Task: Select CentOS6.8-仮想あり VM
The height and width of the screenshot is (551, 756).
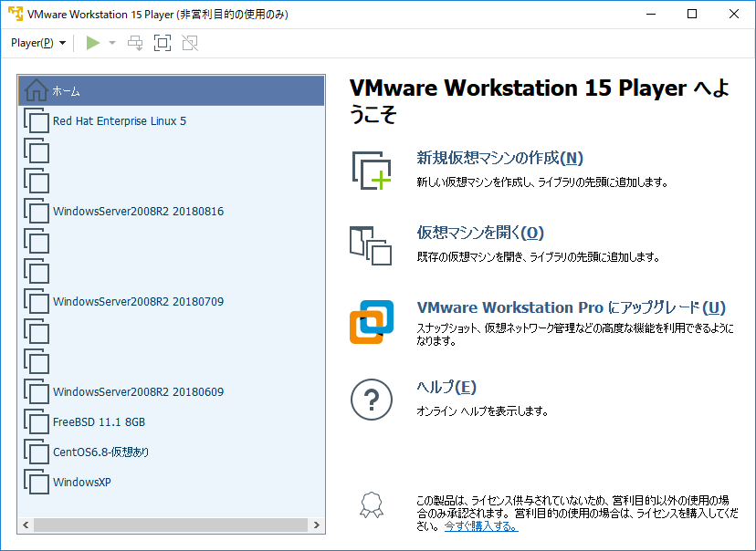Action: point(171,452)
